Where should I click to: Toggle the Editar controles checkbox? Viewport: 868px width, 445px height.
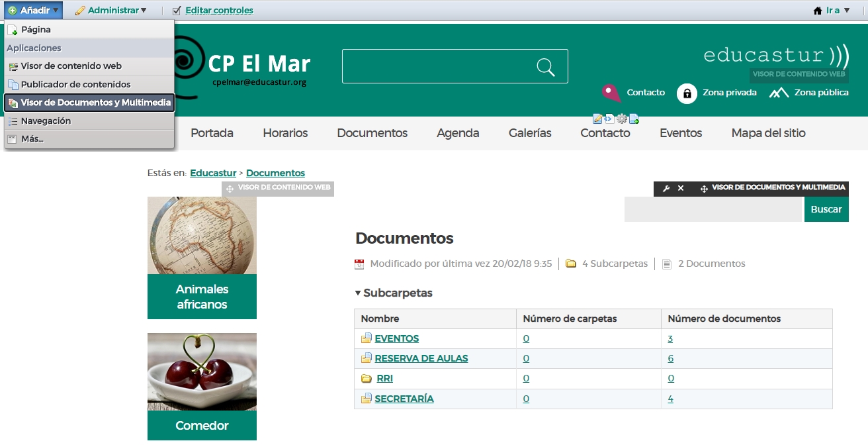[176, 10]
